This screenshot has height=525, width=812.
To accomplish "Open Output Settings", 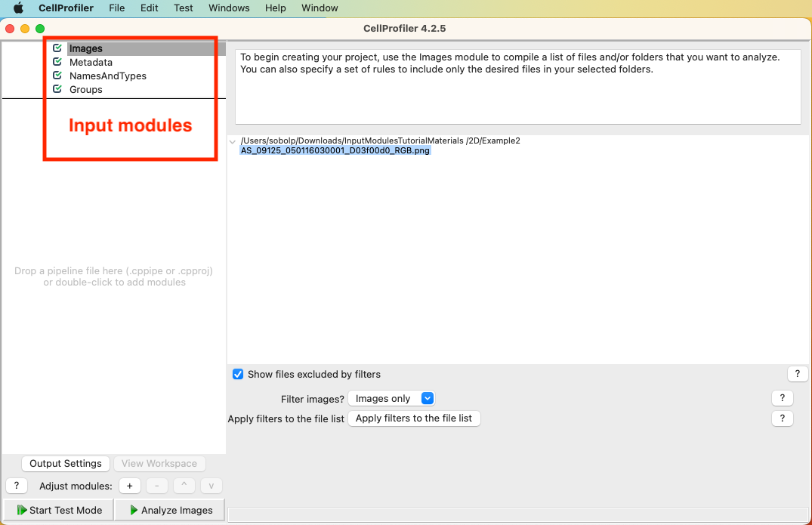I will tap(65, 463).
